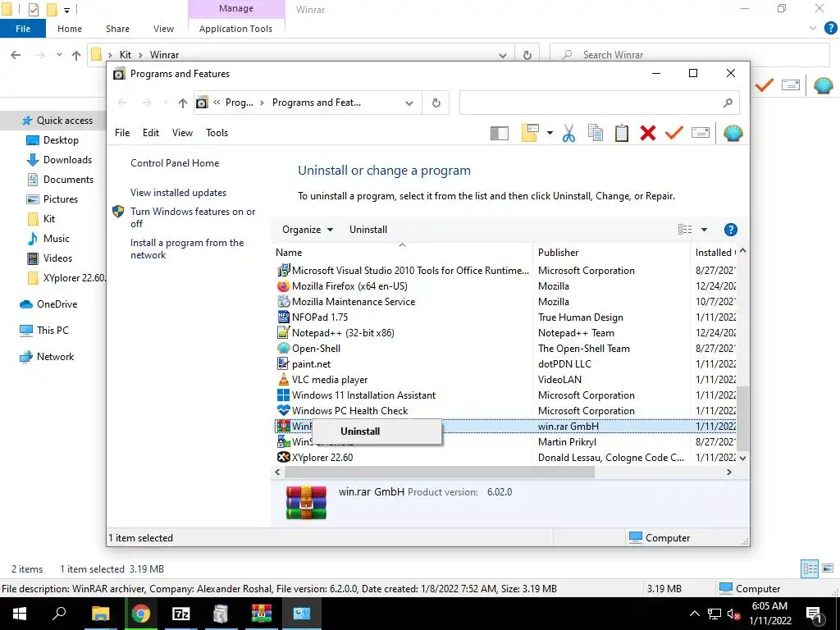Open the Tools menu in Programs and Features
Image resolution: width=840 pixels, height=630 pixels.
217,133
